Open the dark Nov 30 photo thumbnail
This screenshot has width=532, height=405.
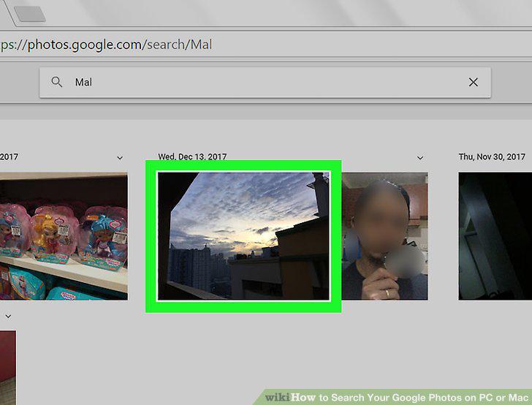pos(495,236)
